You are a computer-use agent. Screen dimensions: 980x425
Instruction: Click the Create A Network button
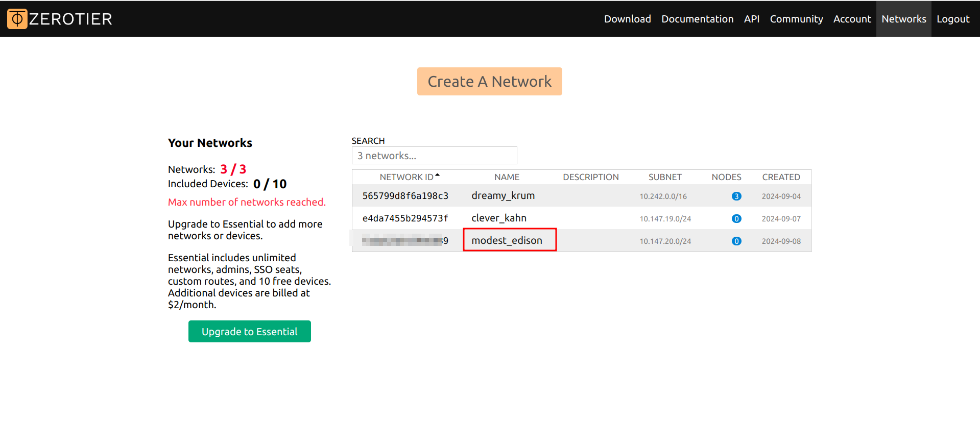click(489, 81)
